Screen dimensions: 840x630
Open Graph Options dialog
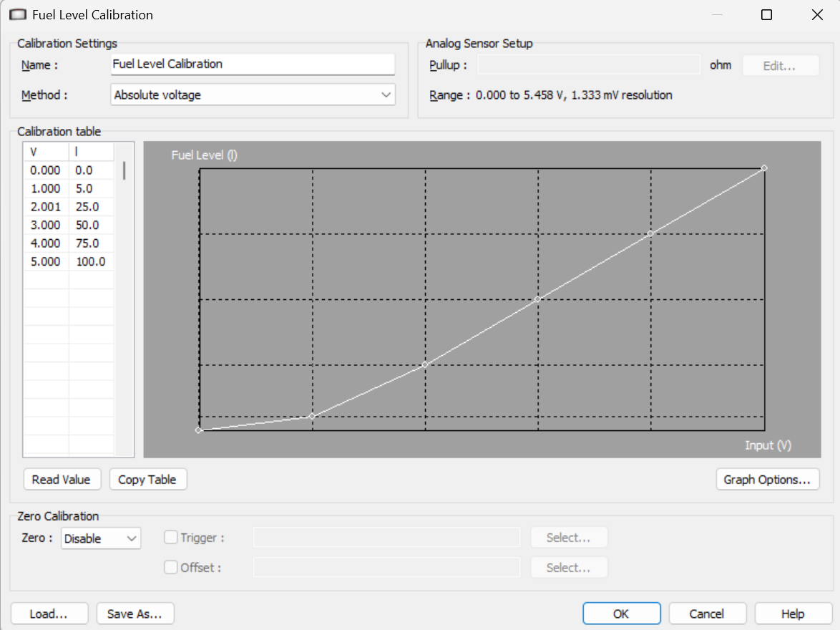point(767,480)
